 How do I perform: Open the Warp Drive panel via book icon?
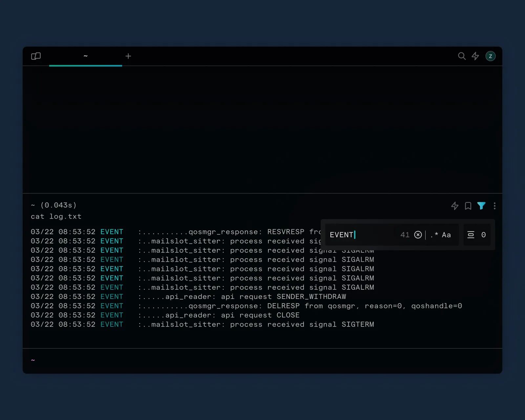point(36,56)
